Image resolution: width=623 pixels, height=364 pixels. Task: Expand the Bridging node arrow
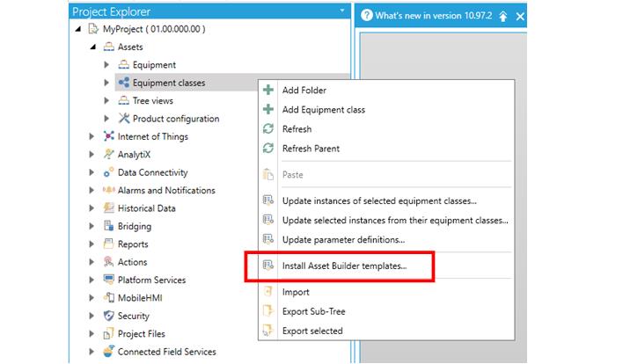click(92, 227)
